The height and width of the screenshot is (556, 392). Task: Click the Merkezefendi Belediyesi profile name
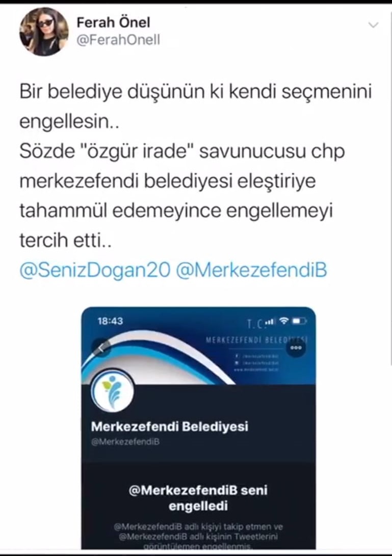[170, 426]
